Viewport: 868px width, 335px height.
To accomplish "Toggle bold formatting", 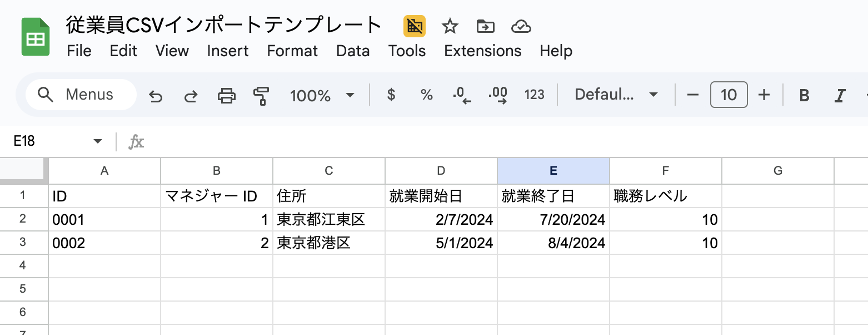I will point(804,95).
